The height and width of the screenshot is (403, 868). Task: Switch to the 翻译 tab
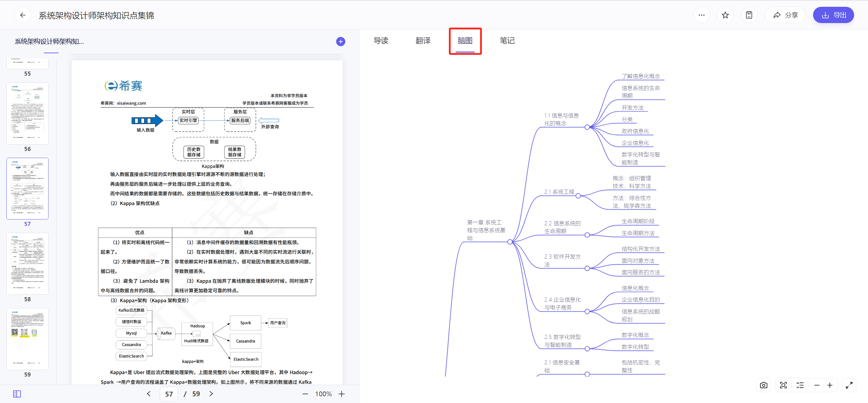(423, 41)
